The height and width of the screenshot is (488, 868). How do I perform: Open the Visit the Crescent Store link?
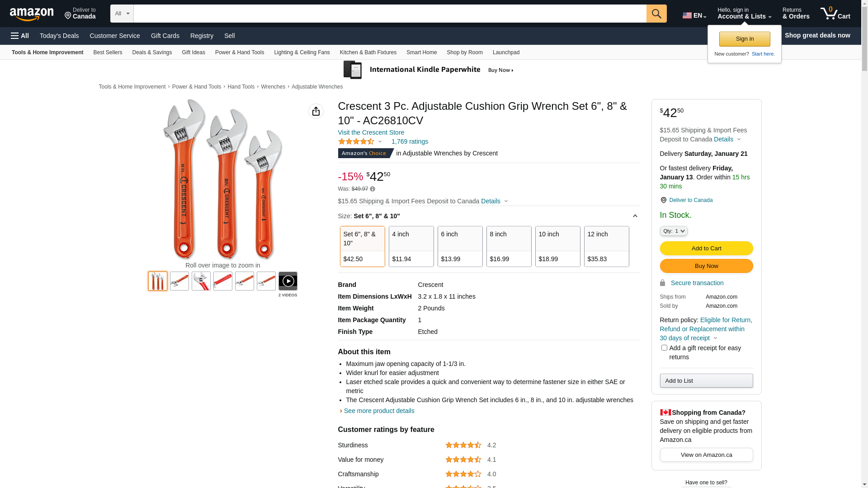point(371,132)
